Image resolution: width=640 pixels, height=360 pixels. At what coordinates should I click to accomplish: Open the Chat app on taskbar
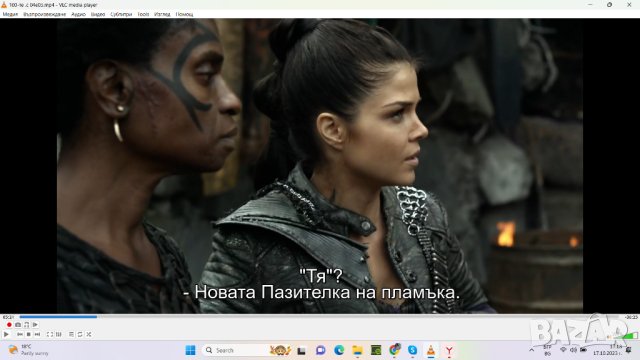pos(320,350)
